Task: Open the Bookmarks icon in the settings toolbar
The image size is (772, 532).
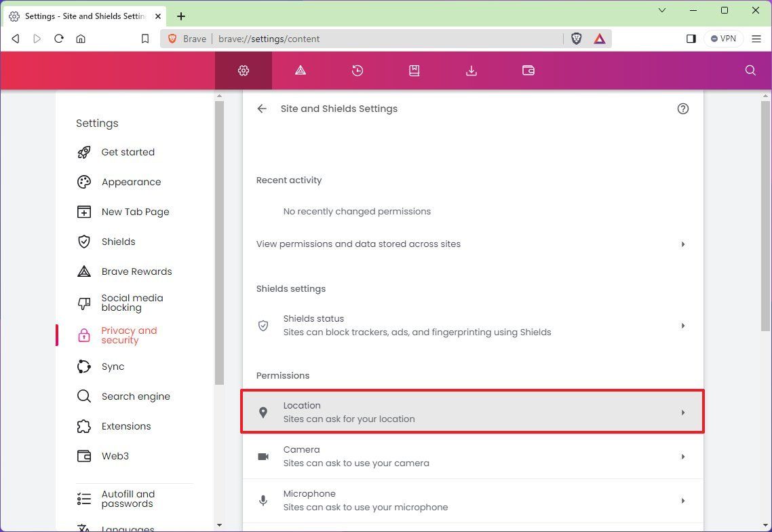Action: click(414, 70)
